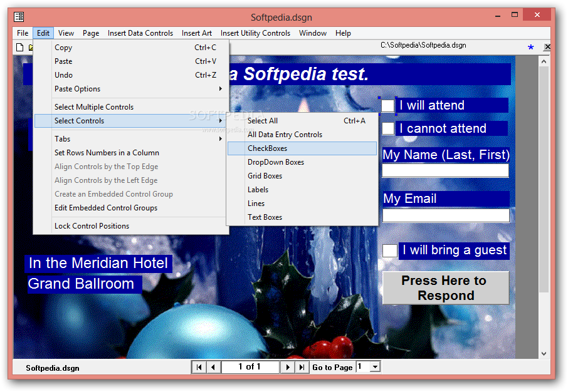
Task: Choose Edit Embedded Control Groups
Action: 131,207
